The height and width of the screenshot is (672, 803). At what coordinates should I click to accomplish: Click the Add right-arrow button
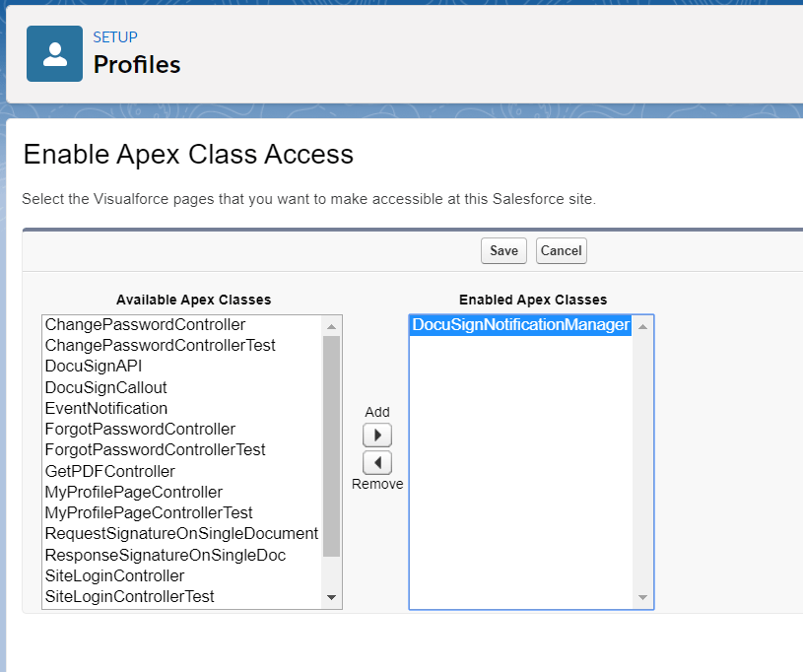tap(377, 436)
